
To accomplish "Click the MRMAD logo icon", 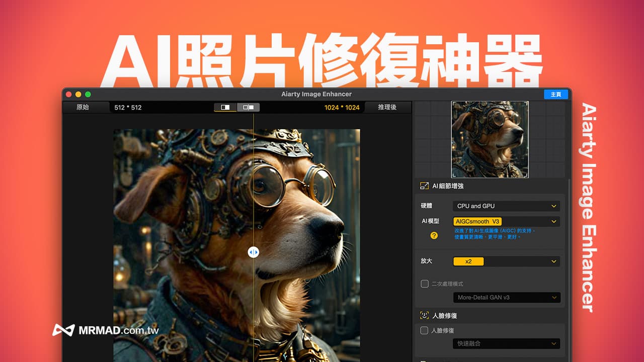I will [63, 330].
